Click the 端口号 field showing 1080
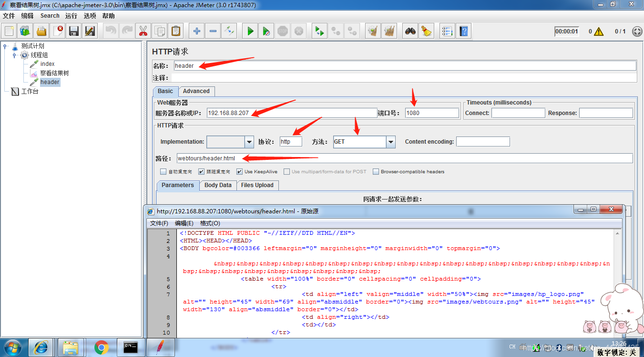Image resolution: width=644 pixels, height=357 pixels. coord(432,113)
